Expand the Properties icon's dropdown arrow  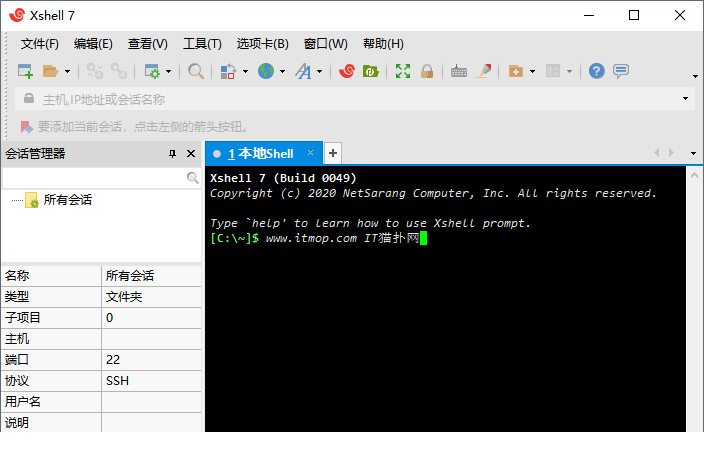168,71
